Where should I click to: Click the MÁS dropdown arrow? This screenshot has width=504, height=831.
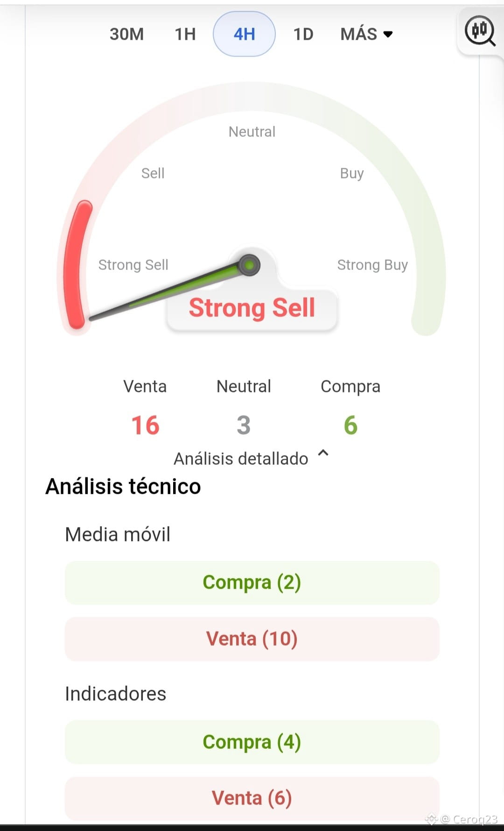(x=388, y=34)
